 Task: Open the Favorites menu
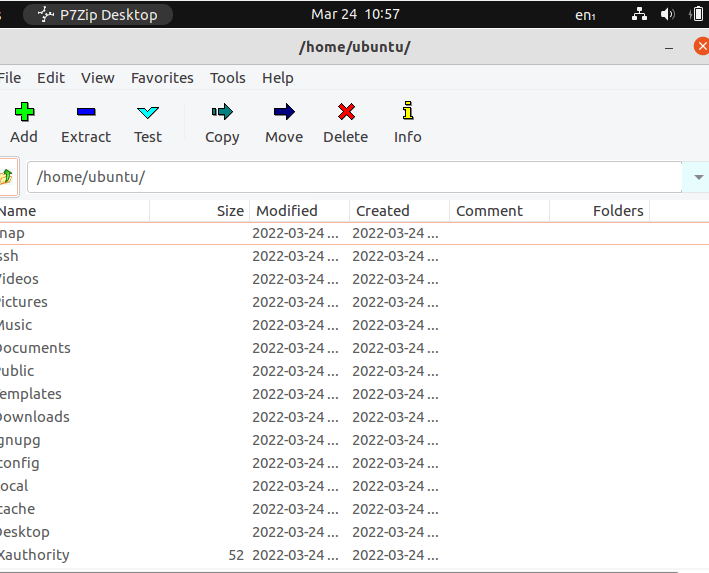coord(162,78)
